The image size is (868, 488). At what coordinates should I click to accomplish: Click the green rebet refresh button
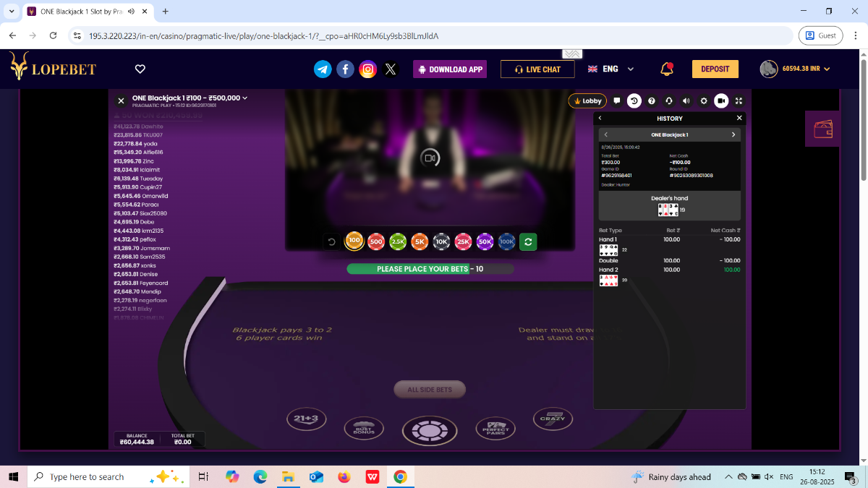point(528,241)
